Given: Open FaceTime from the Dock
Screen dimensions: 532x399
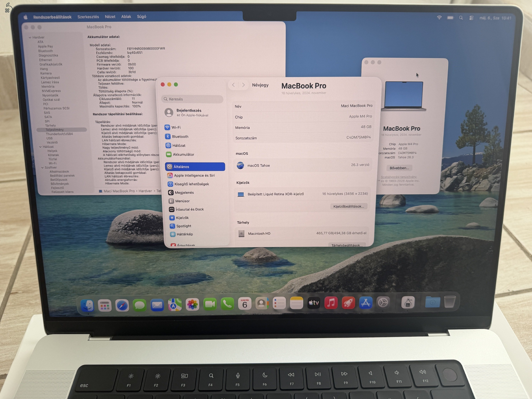Looking at the screenshot, I should [x=210, y=304].
